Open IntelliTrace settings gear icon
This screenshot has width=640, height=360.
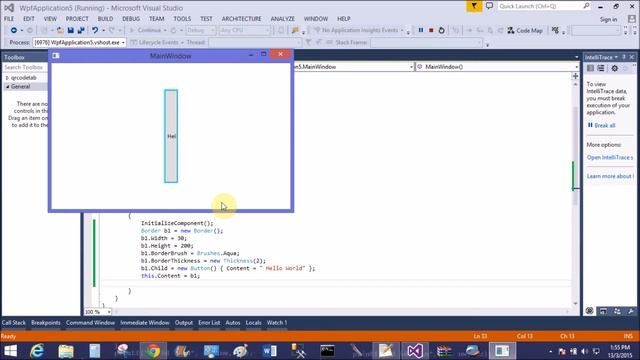coord(614,69)
